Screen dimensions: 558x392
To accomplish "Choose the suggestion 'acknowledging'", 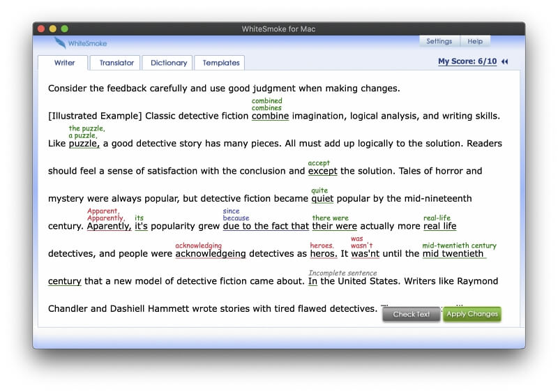I will pyautogui.click(x=198, y=246).
